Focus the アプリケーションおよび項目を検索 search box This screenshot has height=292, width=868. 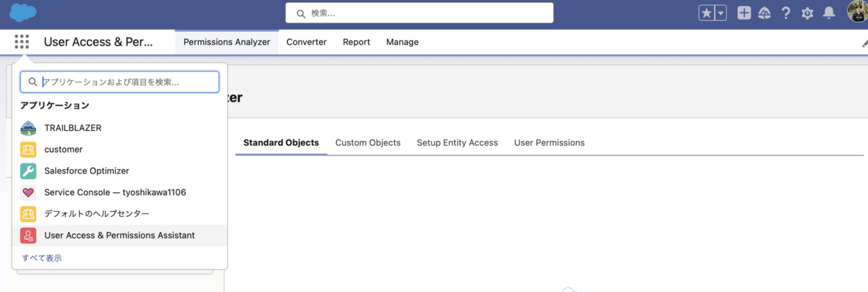point(119,82)
